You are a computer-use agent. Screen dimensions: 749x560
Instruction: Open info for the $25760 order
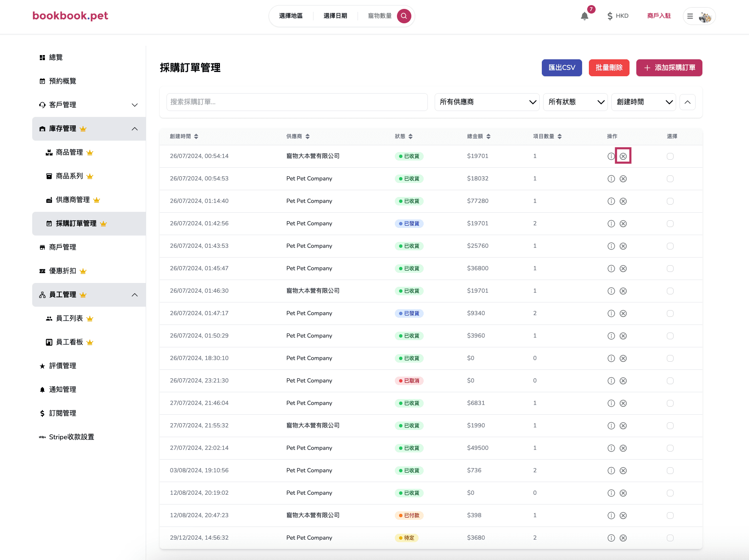(x=611, y=246)
